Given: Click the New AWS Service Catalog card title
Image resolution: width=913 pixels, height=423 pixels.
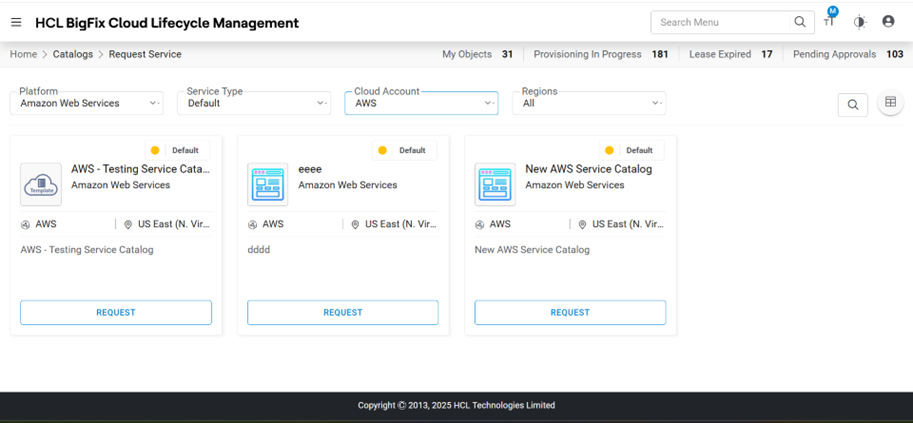Looking at the screenshot, I should (589, 169).
